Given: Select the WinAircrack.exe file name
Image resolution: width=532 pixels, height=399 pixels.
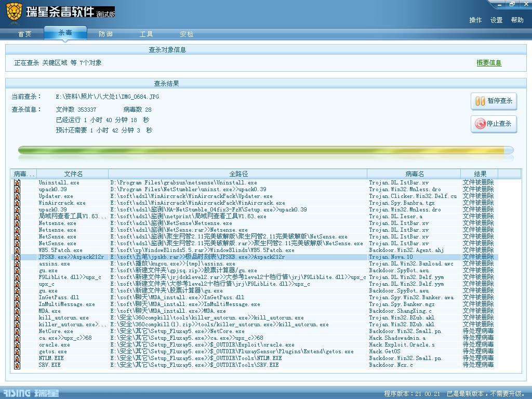Looking at the screenshot, I should 62,203.
